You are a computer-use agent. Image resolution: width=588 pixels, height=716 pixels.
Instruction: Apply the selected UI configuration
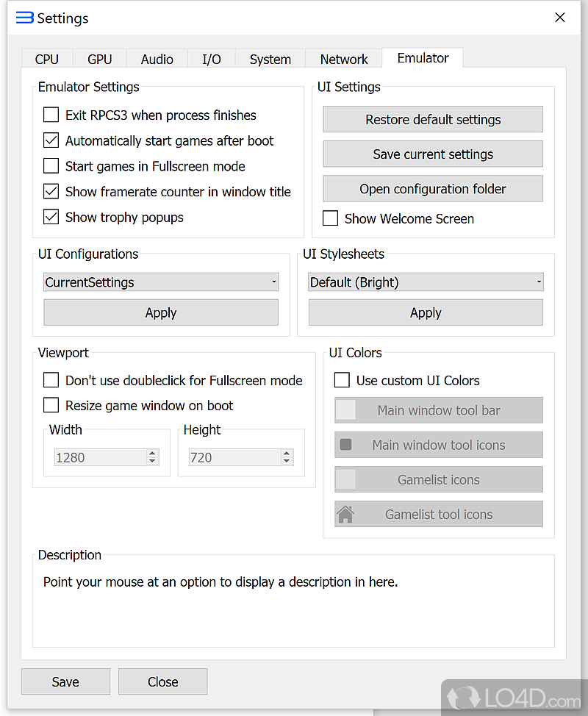tap(161, 312)
